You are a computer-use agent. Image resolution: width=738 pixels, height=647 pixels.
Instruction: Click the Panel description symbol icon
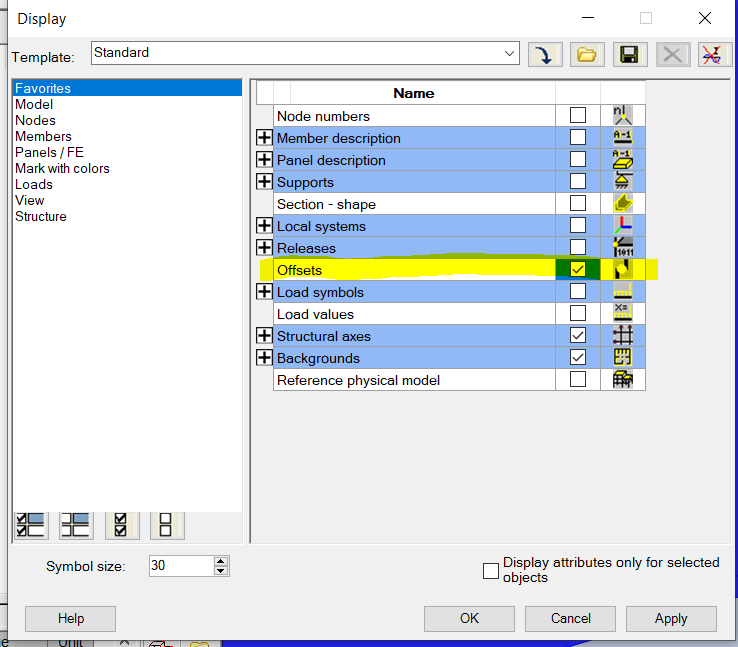point(623,160)
